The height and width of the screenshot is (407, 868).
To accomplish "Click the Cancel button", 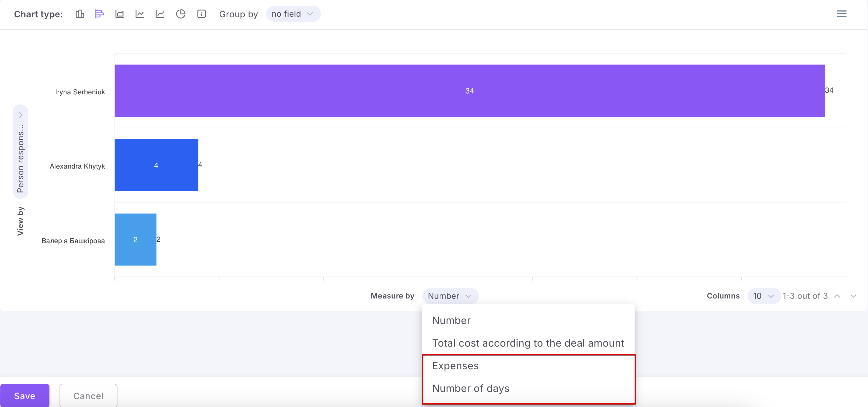I will pos(88,396).
